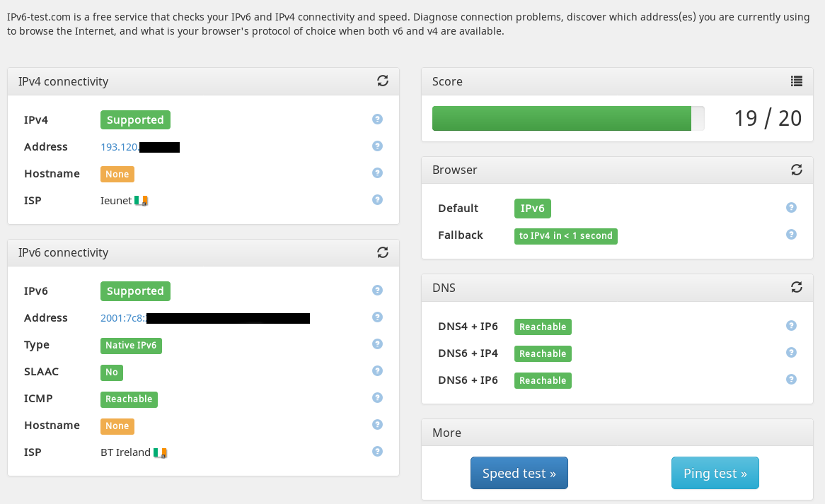Open help for the ICMP reachability row
The image size is (825, 504).
[x=377, y=397]
